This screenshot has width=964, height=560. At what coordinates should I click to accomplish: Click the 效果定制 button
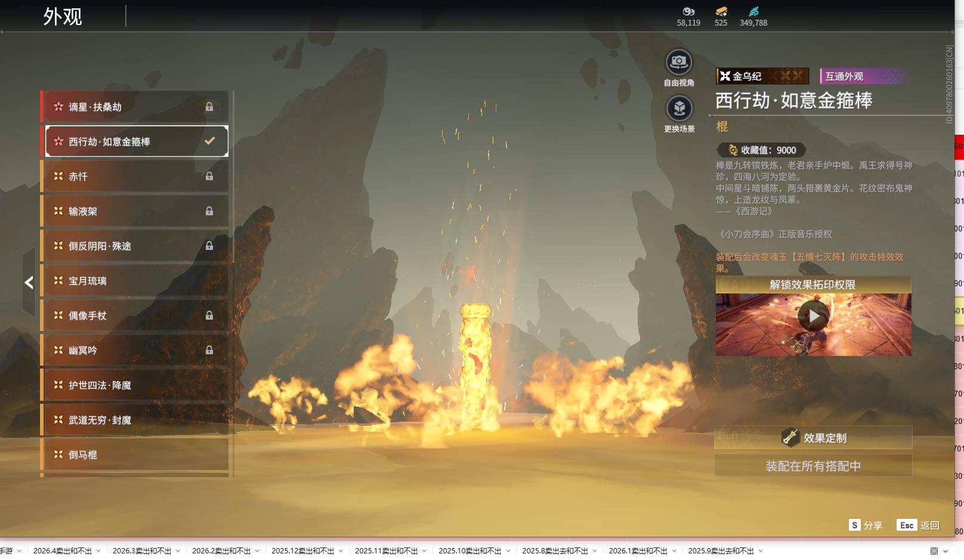pyautogui.click(x=813, y=438)
